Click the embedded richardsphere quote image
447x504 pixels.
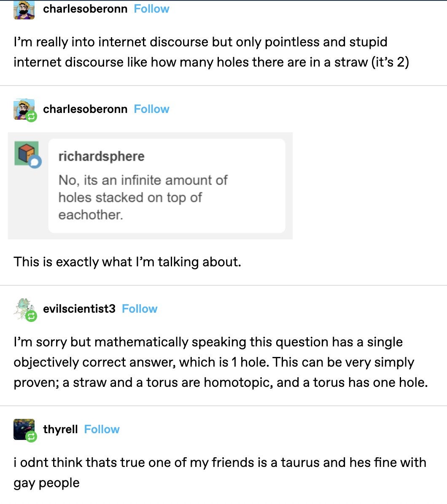[x=150, y=185]
